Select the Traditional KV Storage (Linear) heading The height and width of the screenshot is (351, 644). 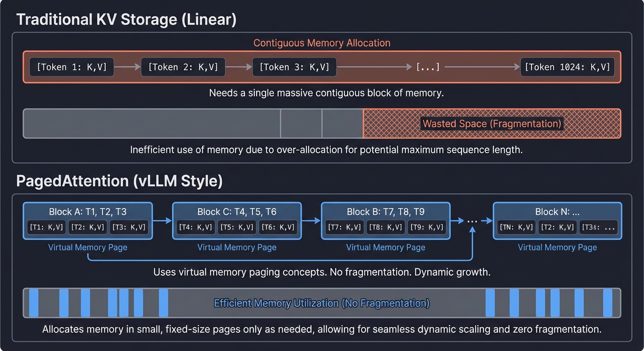coord(126,19)
